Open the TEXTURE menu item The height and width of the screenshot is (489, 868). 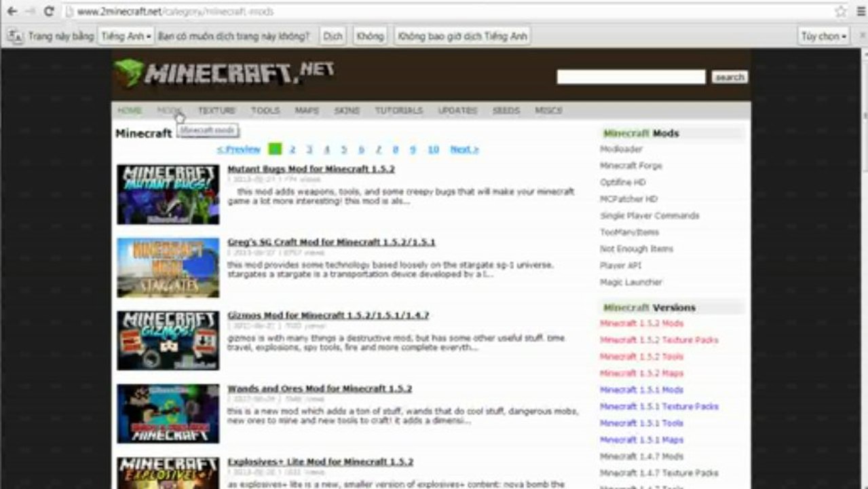pyautogui.click(x=216, y=110)
